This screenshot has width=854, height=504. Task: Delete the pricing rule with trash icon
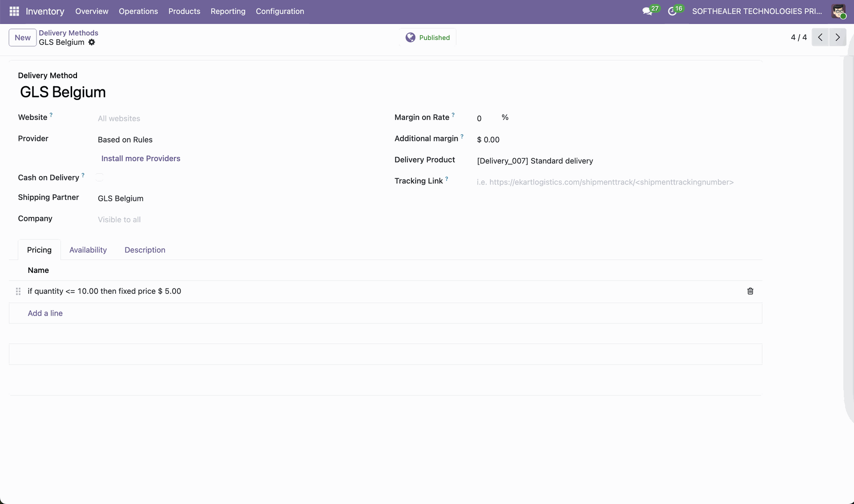tap(750, 291)
